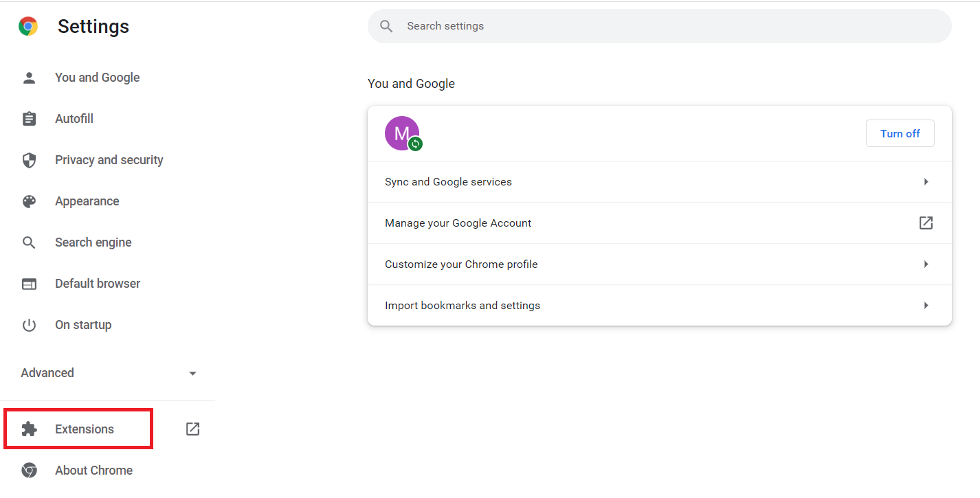Viewport: 980px width, 498px height.
Task: Open Privacy and security settings
Action: pos(109,160)
